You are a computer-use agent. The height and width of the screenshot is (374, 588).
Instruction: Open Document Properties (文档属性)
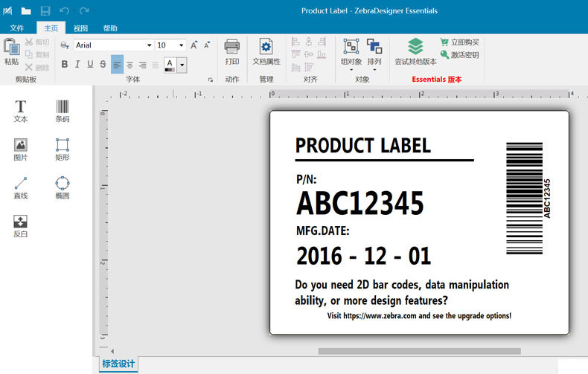(x=266, y=52)
